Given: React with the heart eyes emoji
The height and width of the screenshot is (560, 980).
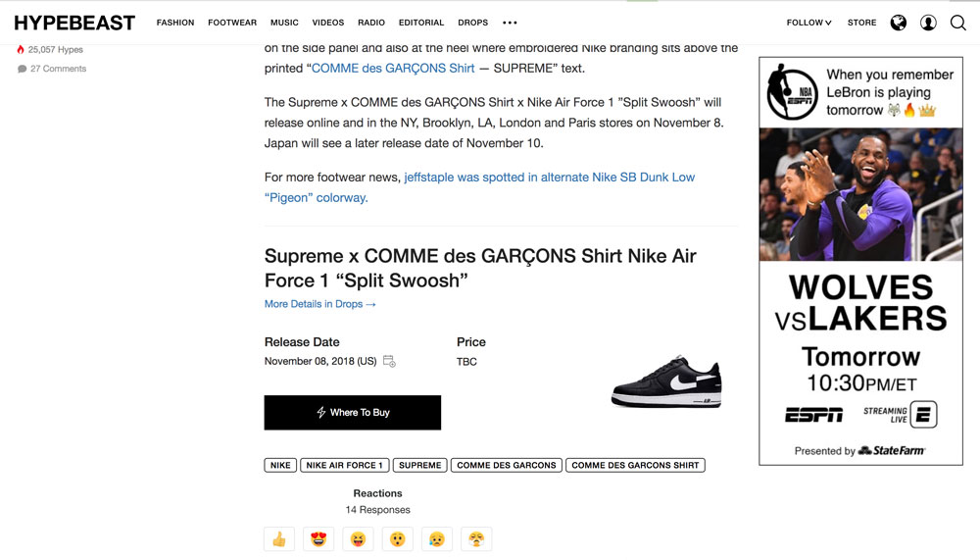Looking at the screenshot, I should (x=318, y=539).
